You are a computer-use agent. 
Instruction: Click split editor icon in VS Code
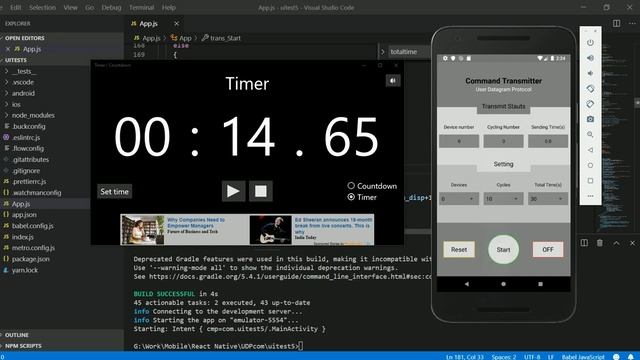click(x=616, y=24)
